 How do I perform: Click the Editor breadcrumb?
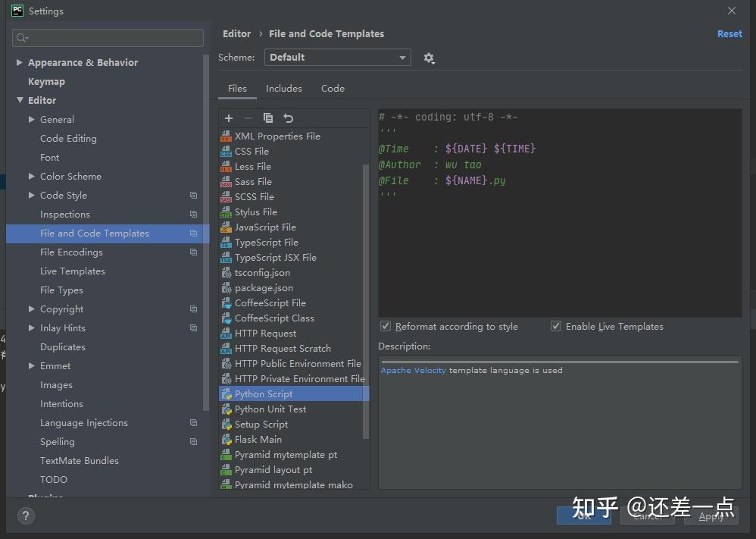coord(237,34)
